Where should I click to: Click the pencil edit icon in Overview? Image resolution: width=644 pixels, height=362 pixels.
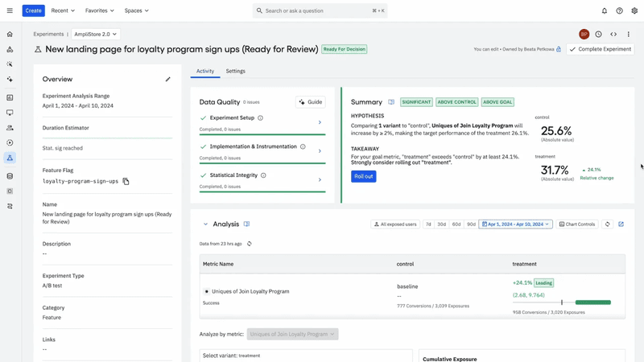pos(168,80)
